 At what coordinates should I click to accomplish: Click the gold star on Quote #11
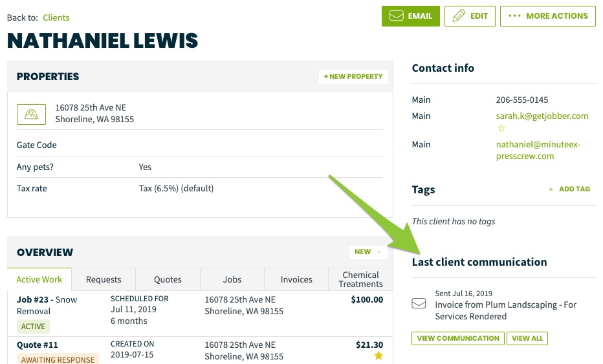point(378,356)
